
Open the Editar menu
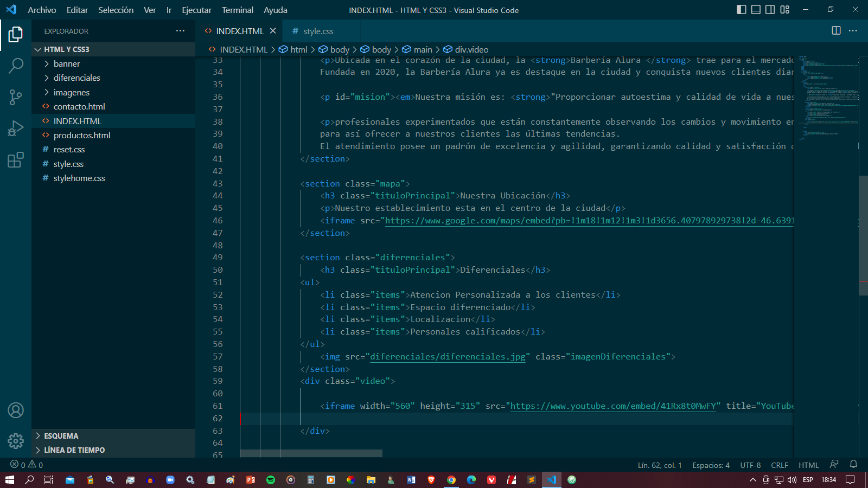click(x=77, y=10)
